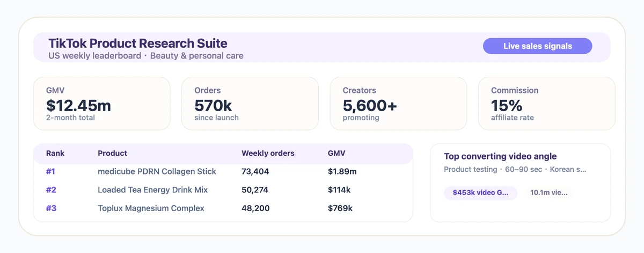Select rank #2 in the leaderboard
The height and width of the screenshot is (253, 644).
point(51,190)
